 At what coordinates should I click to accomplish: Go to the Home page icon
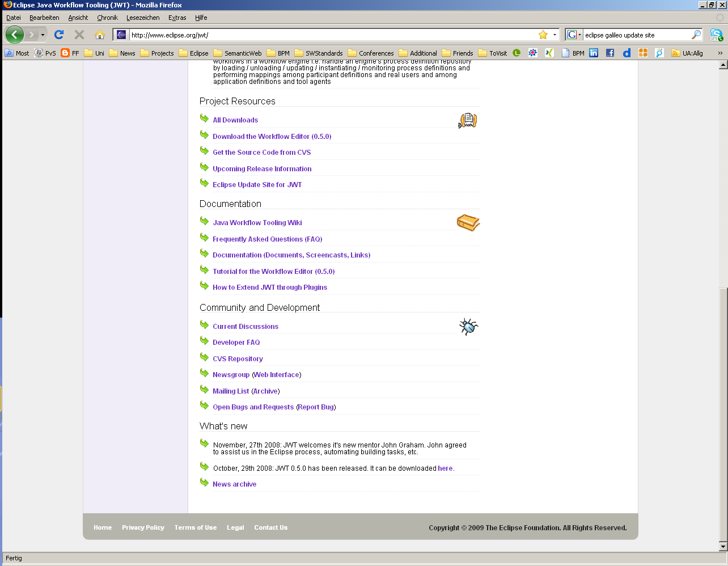pos(100,35)
